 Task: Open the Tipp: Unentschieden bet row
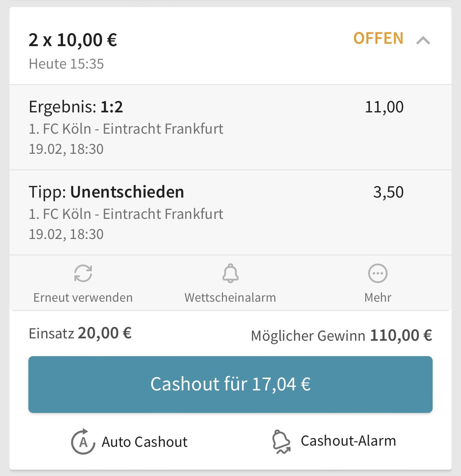[x=230, y=213]
